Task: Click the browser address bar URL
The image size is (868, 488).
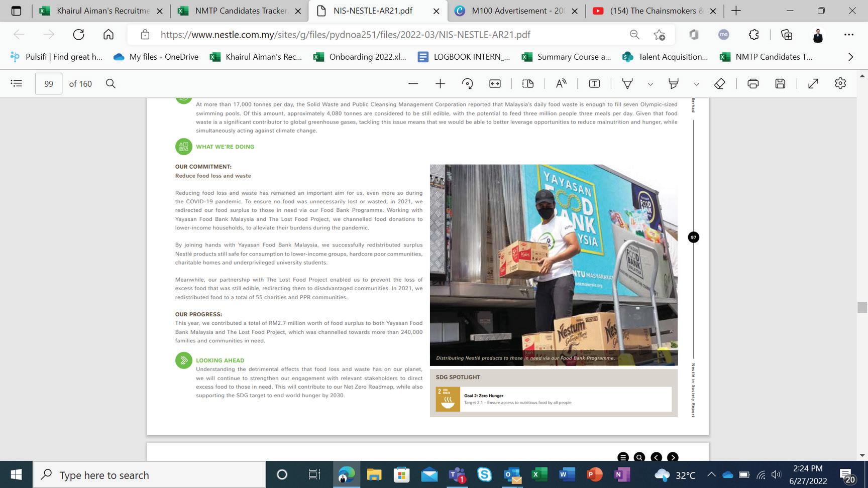Action: click(x=345, y=34)
